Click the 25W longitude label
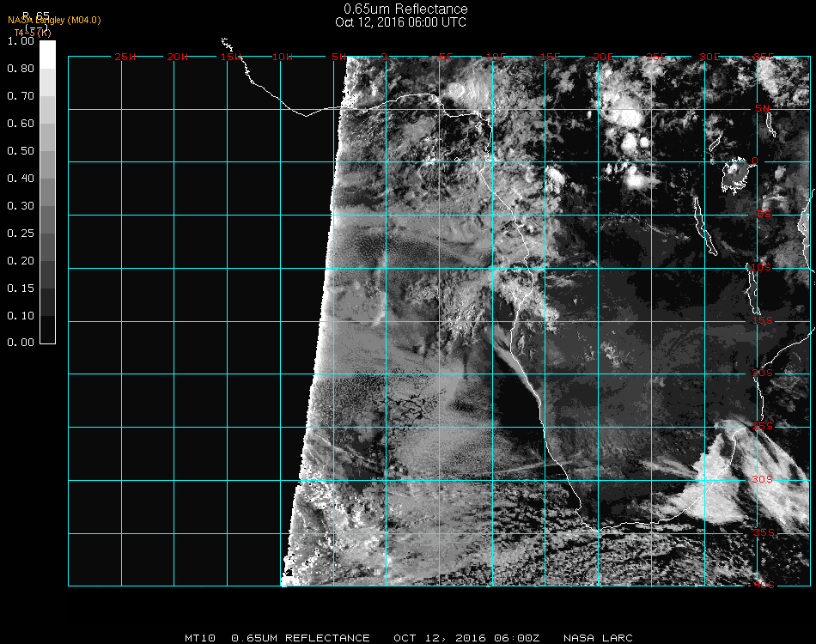This screenshot has width=816, height=644. (125, 57)
